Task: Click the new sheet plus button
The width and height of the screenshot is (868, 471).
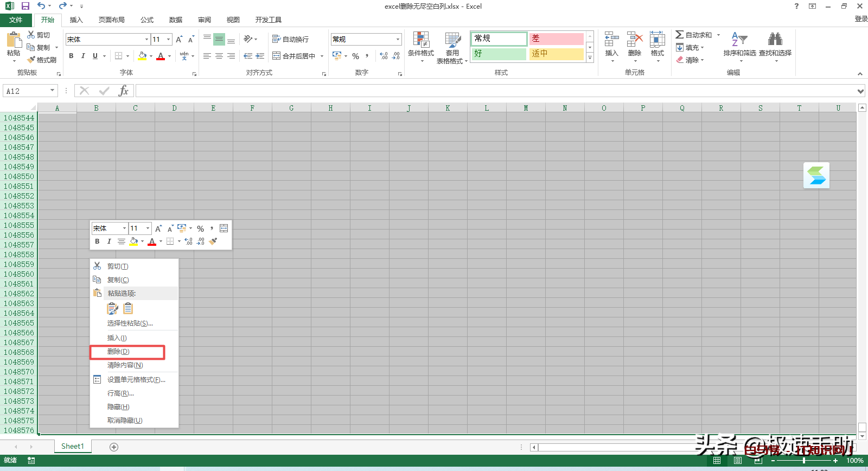Action: click(x=114, y=447)
